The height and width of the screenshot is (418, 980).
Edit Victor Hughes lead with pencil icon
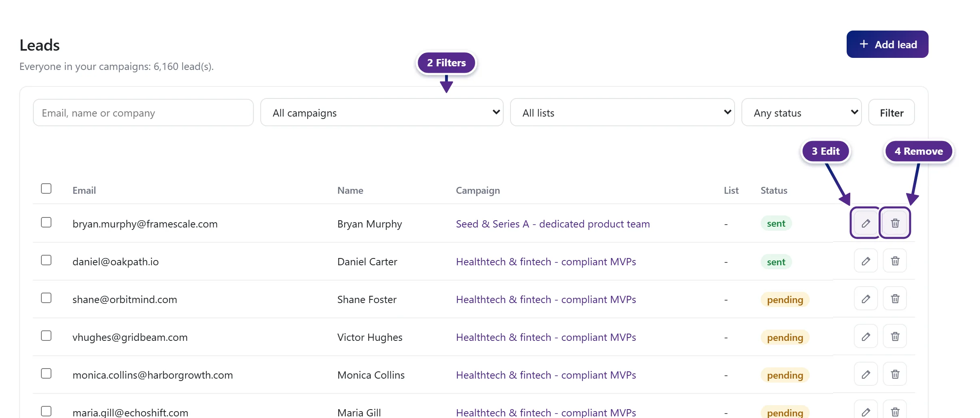[866, 336]
